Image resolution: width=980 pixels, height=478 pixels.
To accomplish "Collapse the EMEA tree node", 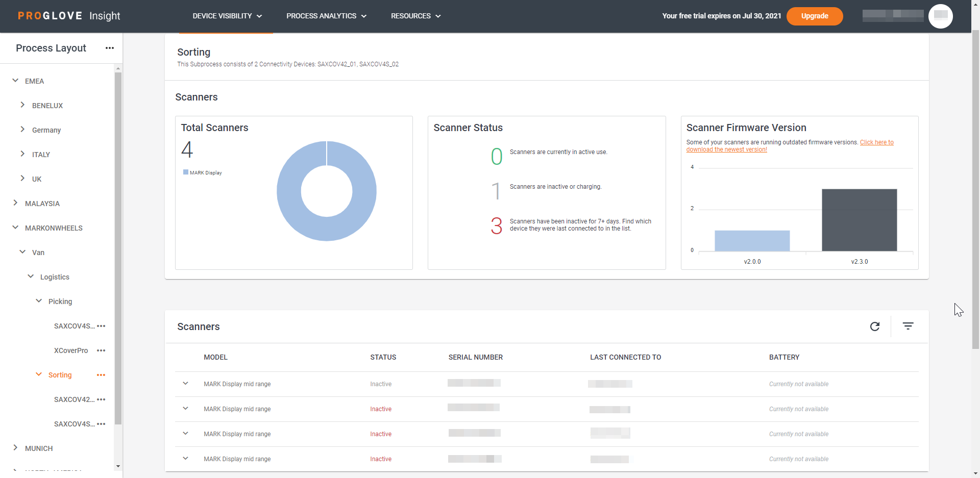I will coord(15,81).
